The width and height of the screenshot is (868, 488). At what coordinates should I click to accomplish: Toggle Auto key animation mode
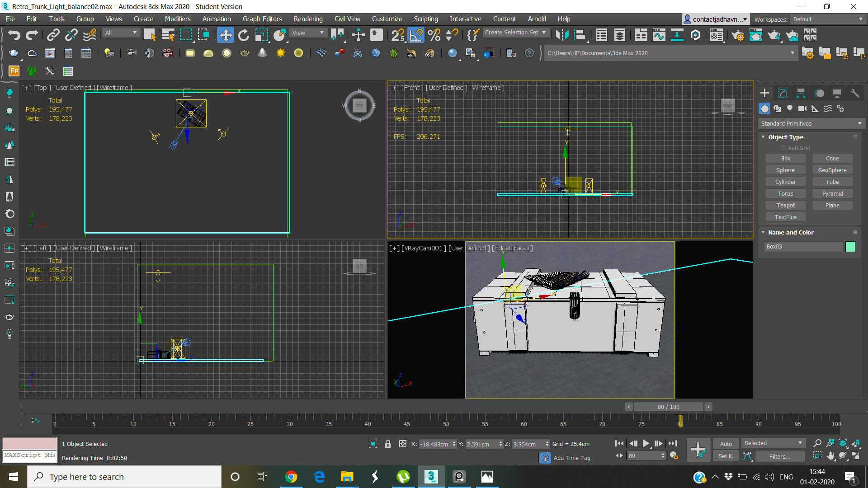(726, 444)
